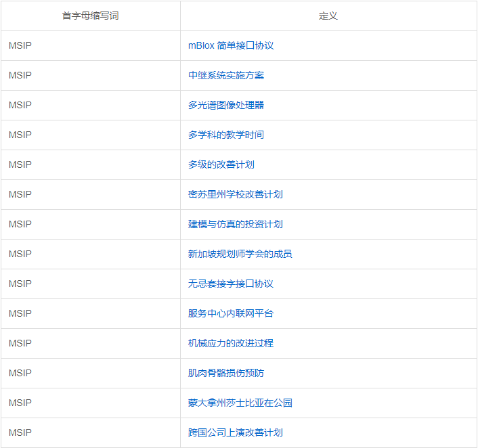Select MSIP cell beside 密苏里州学校改善计划

[x=20, y=194]
